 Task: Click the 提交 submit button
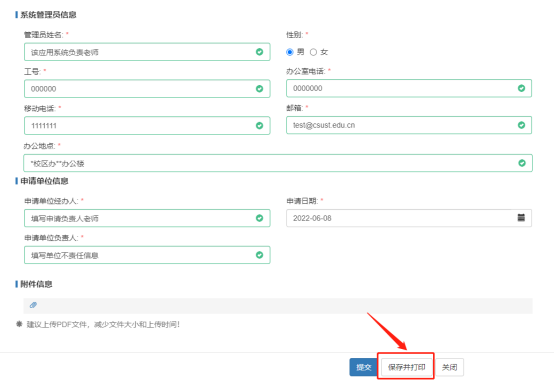(x=364, y=367)
